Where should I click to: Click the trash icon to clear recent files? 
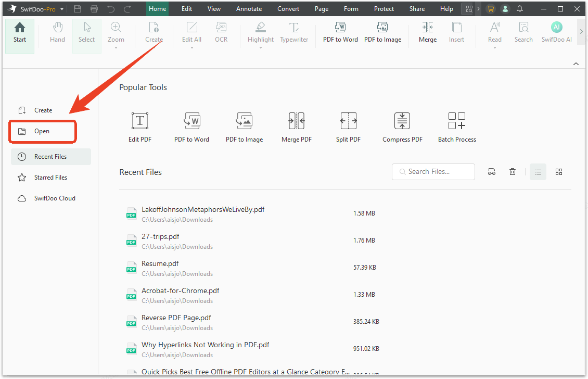512,172
